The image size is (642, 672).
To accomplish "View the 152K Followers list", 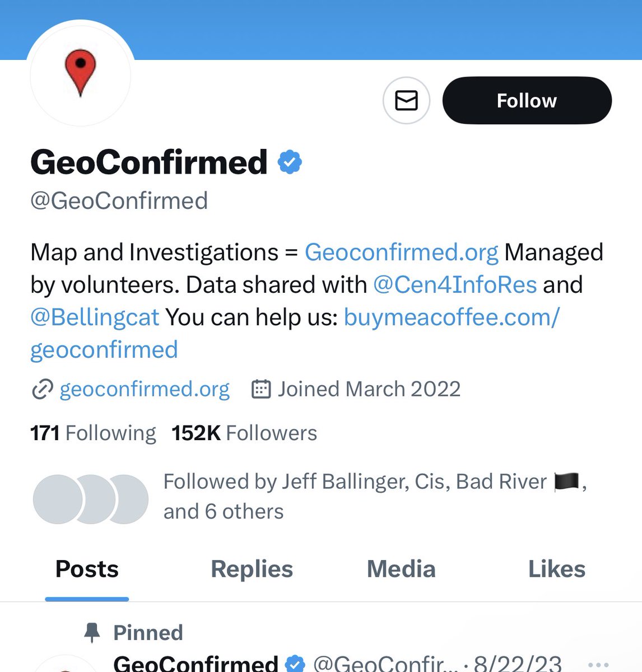I will 244,433.
